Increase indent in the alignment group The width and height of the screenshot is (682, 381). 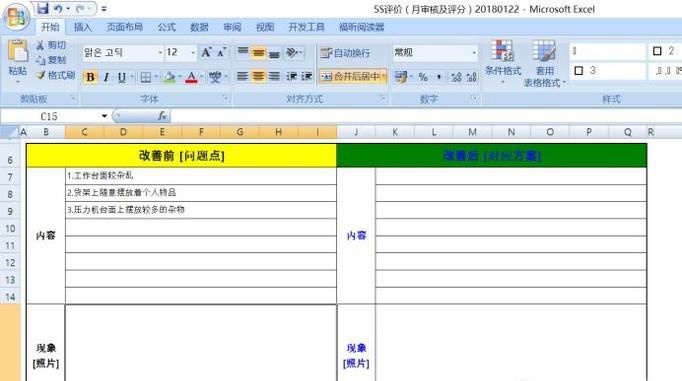307,77
